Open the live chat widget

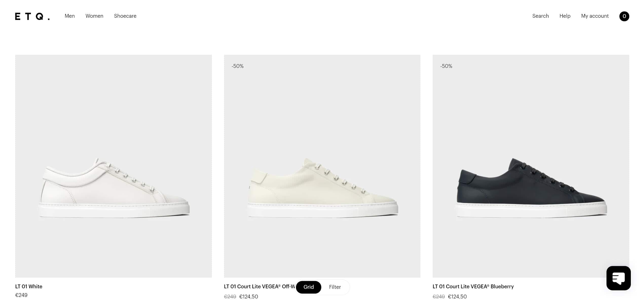(x=618, y=278)
